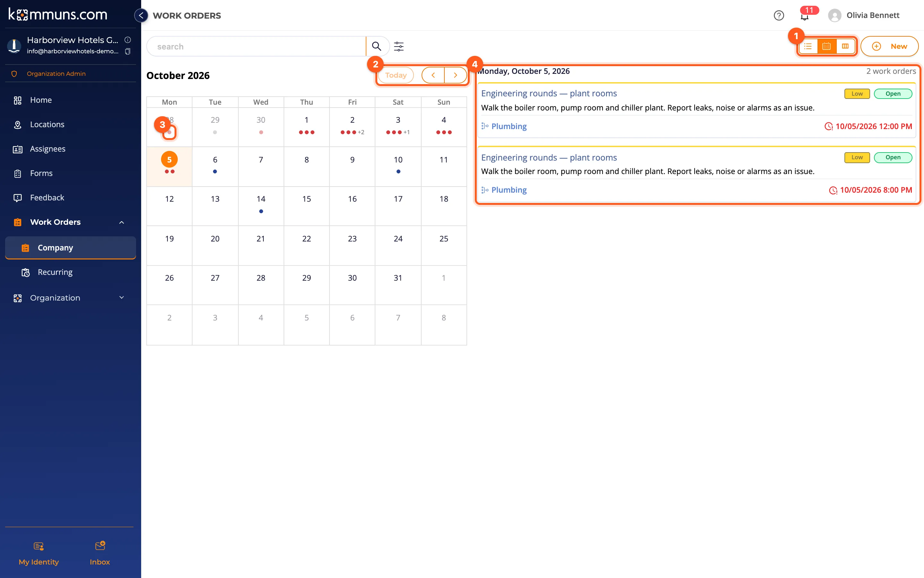This screenshot has width=924, height=578.
Task: Collapse the sidebar with the back arrow
Action: pyautogui.click(x=141, y=15)
